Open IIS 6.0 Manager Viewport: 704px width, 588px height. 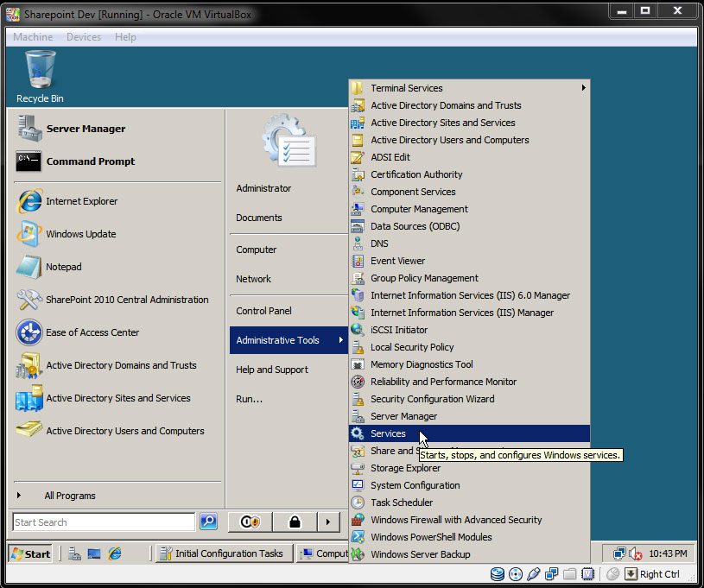point(469,295)
